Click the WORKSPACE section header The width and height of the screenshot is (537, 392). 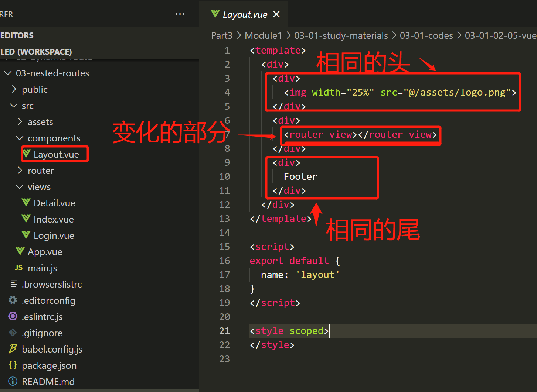[x=100, y=52]
